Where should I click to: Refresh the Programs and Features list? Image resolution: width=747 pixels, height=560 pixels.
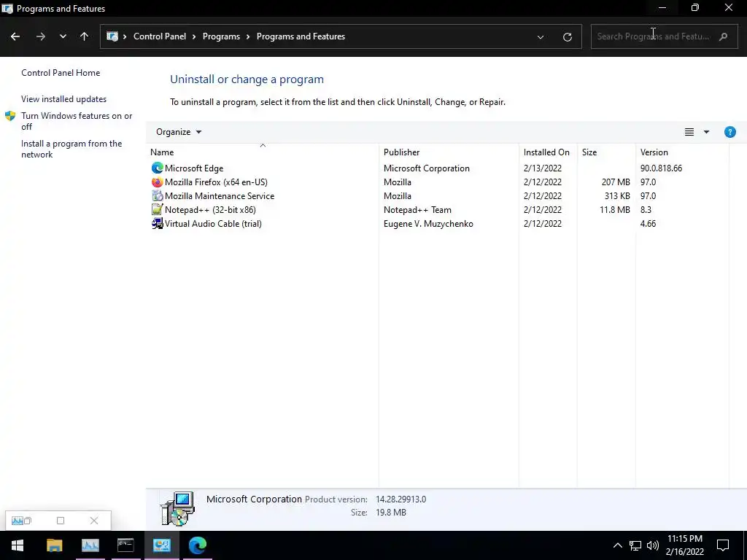pos(567,36)
